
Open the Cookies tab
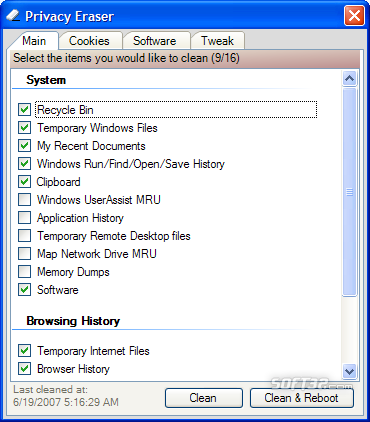89,41
